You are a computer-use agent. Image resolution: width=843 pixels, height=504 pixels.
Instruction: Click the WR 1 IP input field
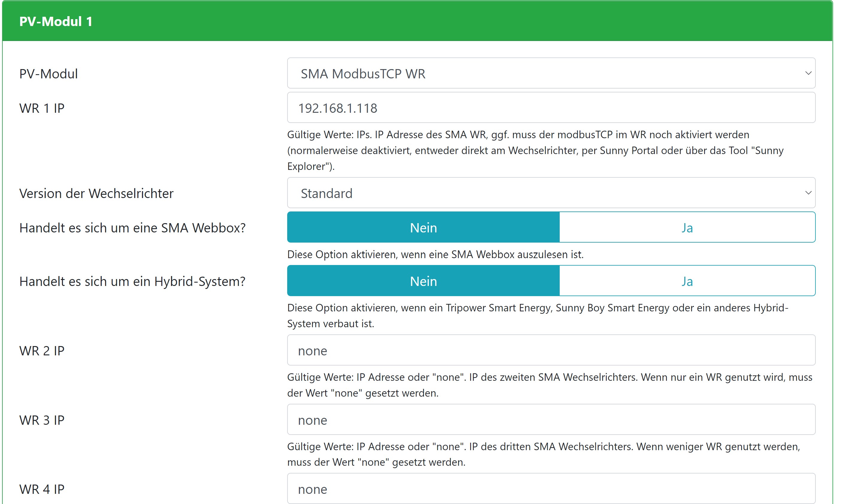[x=551, y=108]
